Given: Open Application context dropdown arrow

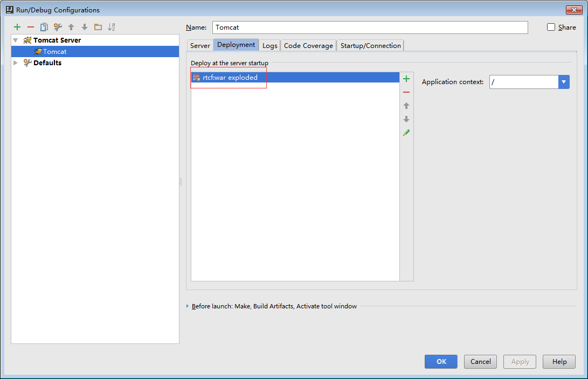Looking at the screenshot, I should click(564, 82).
